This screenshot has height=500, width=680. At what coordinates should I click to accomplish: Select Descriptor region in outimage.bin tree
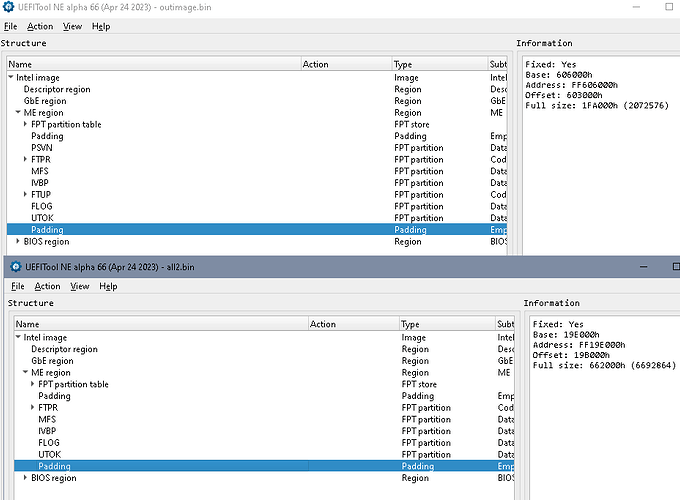(x=57, y=89)
